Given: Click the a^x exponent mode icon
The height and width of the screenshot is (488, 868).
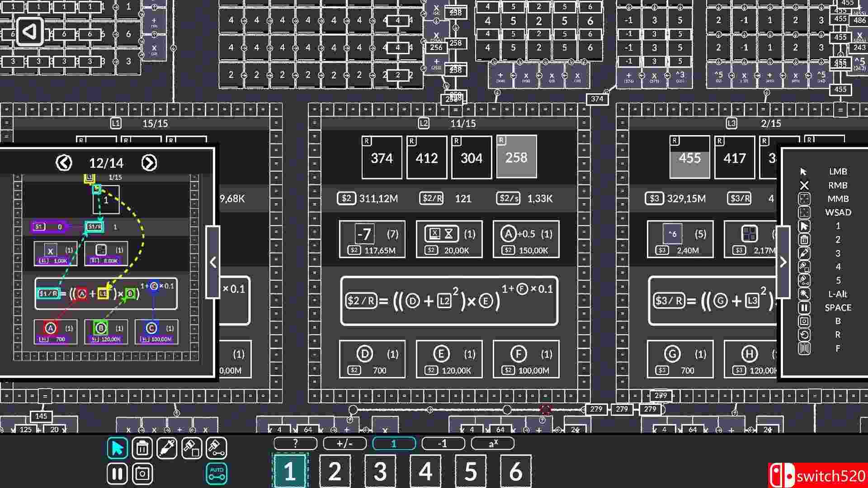Looking at the screenshot, I should pyautogui.click(x=493, y=443).
